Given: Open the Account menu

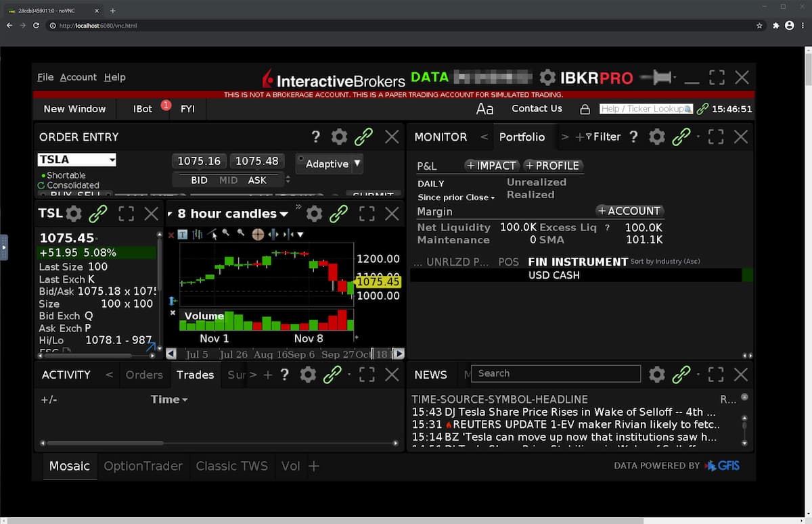Looking at the screenshot, I should click(78, 77).
